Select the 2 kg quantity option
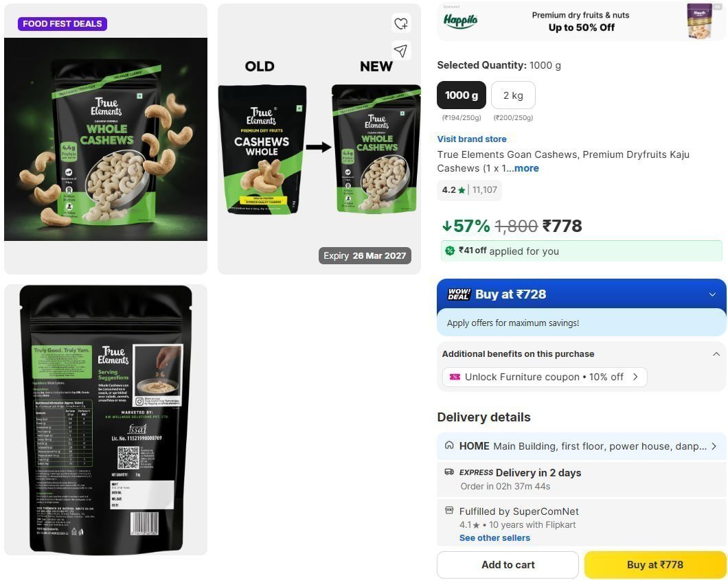 513,95
